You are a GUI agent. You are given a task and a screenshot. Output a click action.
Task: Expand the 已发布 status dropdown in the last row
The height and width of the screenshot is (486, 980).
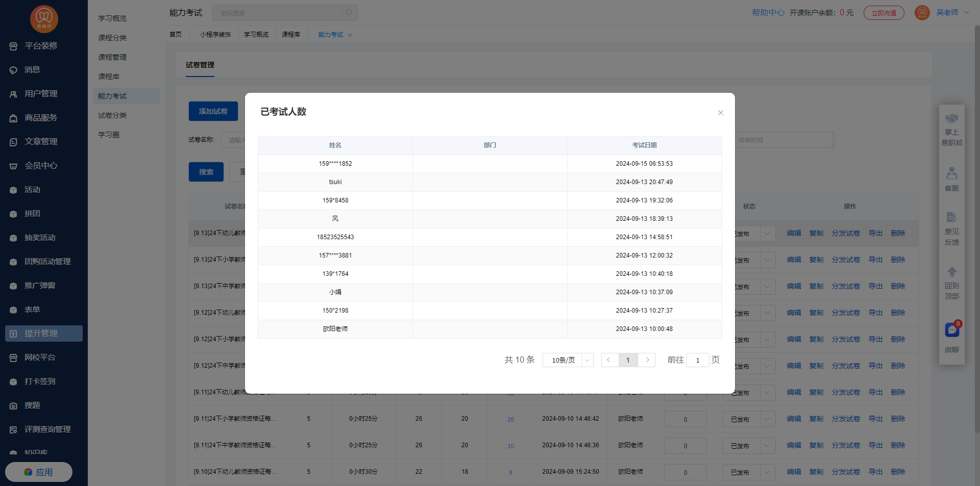[x=767, y=472]
